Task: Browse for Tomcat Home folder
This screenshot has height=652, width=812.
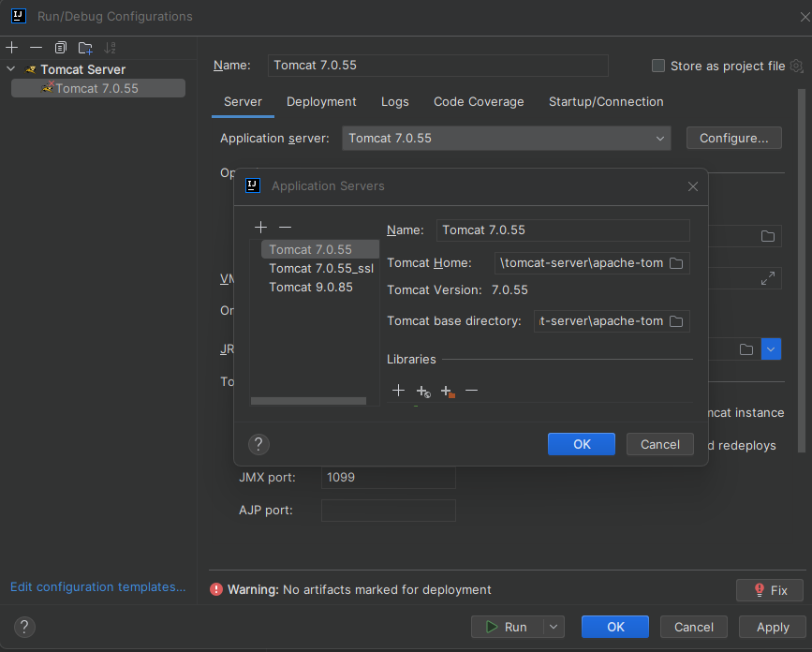Action: tap(676, 263)
